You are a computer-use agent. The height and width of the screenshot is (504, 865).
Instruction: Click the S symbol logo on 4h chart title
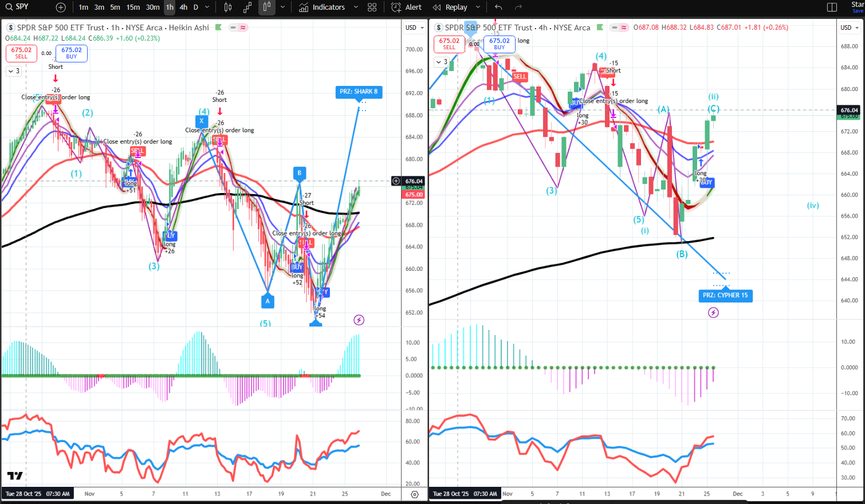coord(439,27)
